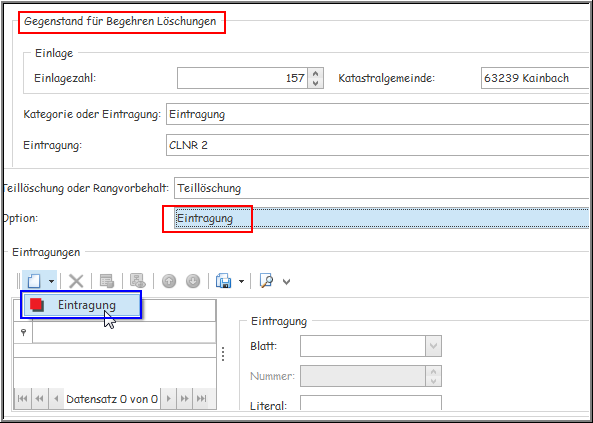Viewport: 593px width, 423px height.
Task: Expand the toolbar overflow chevron
Action: (x=286, y=282)
